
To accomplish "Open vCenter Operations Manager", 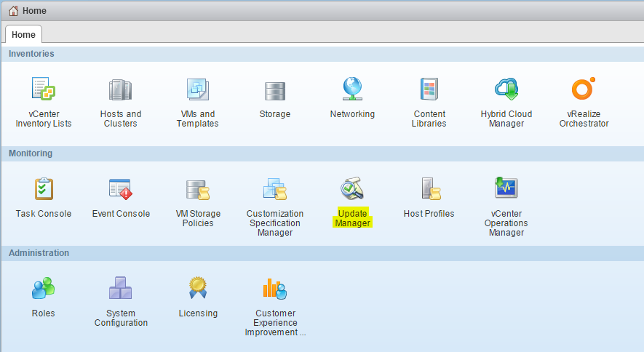I will click(x=506, y=189).
